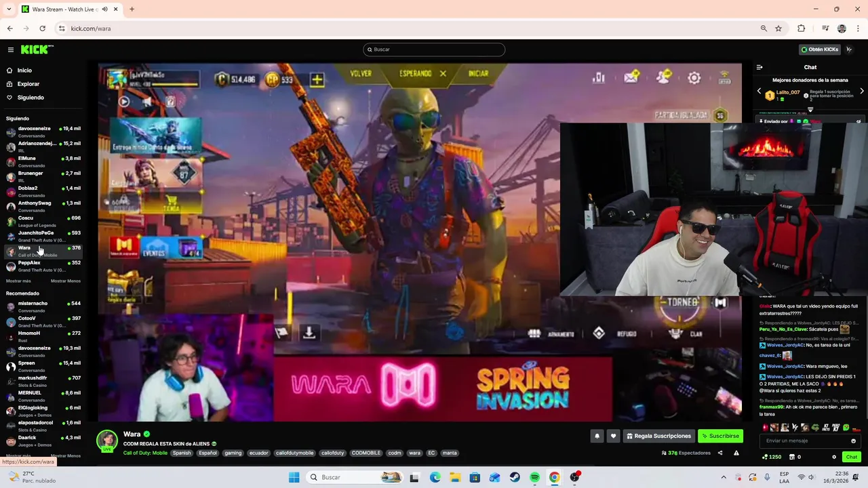Viewport: 868px width, 488px height.
Task: Expand the weekly donors leaderboard
Action: [810, 109]
